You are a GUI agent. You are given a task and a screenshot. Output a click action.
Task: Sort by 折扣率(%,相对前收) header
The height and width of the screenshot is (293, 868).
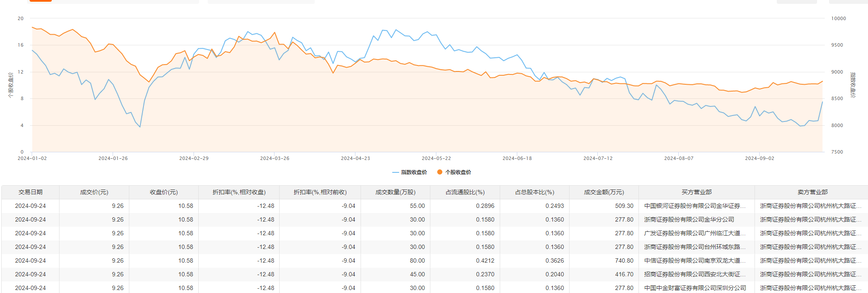pos(320,192)
